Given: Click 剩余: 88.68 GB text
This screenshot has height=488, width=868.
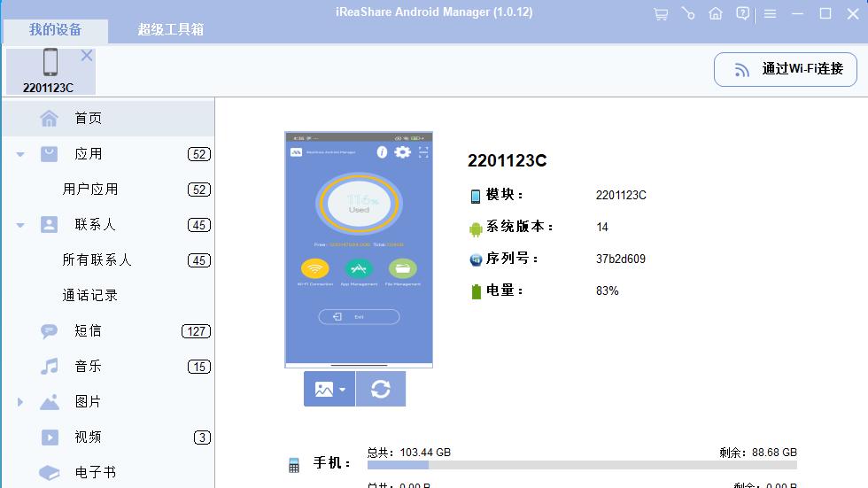Looking at the screenshot, I should point(758,453).
